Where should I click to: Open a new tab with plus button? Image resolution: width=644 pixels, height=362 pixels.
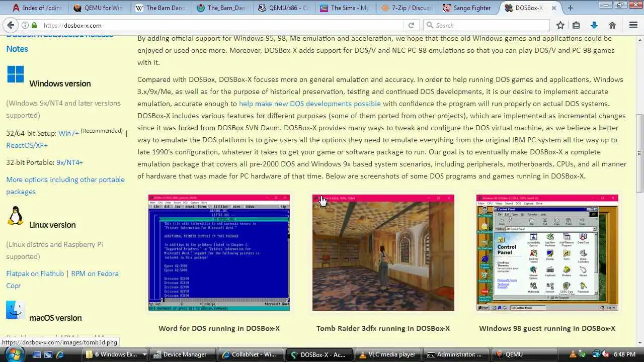tap(570, 8)
